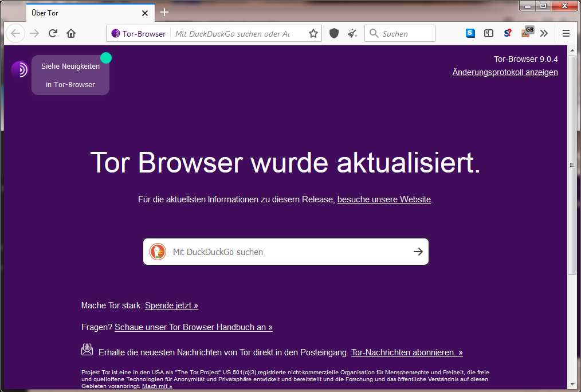Close the Über Tor tab
The height and width of the screenshot is (392, 581).
point(145,13)
